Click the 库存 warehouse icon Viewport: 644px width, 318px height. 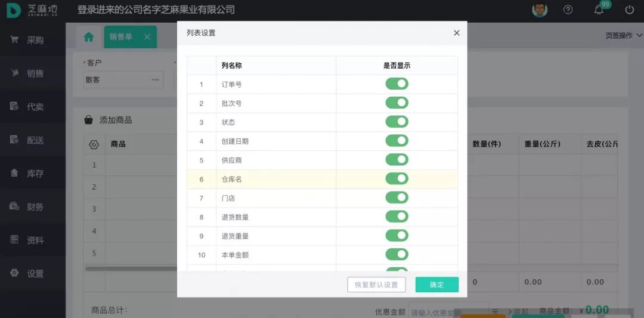[x=14, y=173]
